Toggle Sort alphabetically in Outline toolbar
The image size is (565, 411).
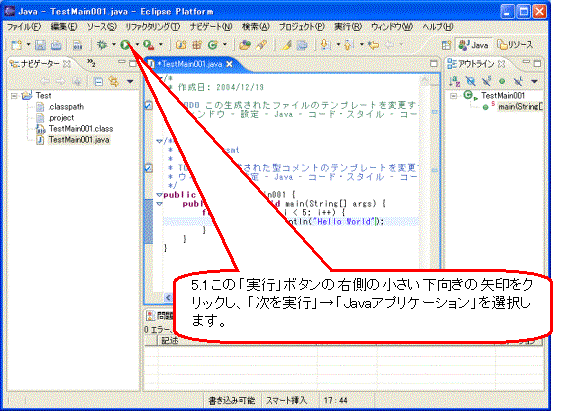454,81
